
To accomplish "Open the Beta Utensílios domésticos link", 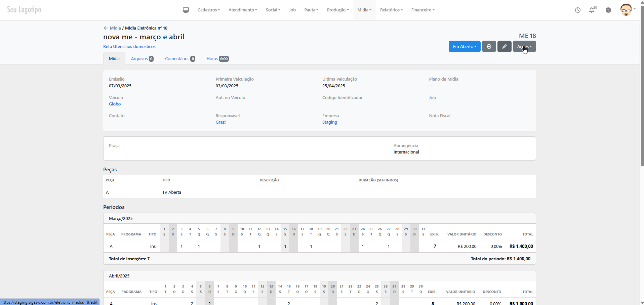I will [x=129, y=47].
